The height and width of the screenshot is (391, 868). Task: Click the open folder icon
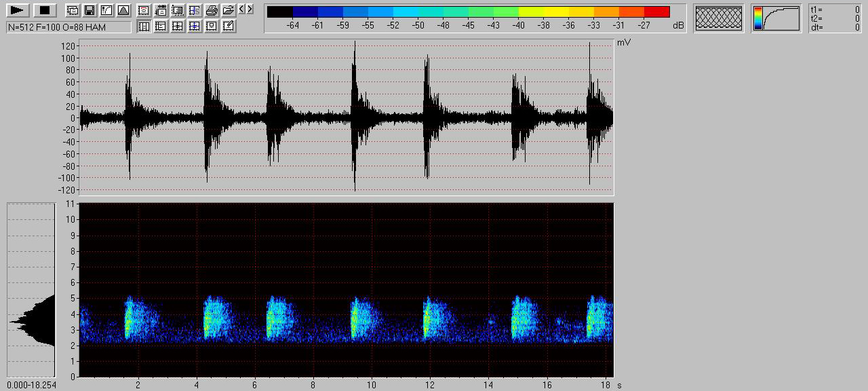coord(229,10)
